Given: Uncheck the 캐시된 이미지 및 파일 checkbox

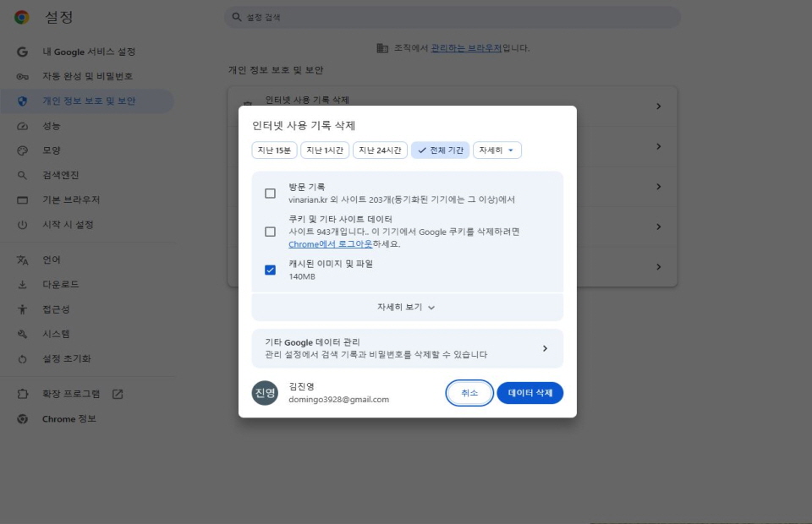Looking at the screenshot, I should click(270, 270).
